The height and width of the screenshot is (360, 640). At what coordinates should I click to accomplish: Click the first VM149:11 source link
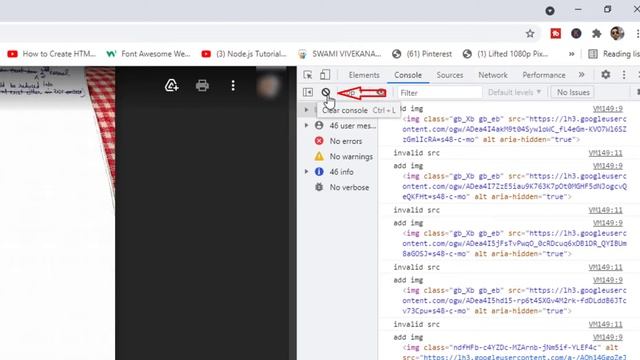click(x=605, y=153)
